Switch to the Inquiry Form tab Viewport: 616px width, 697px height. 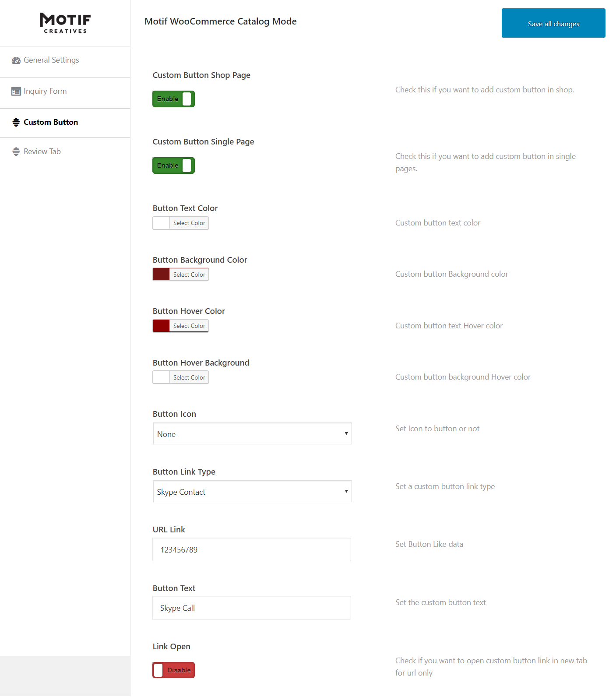click(45, 92)
